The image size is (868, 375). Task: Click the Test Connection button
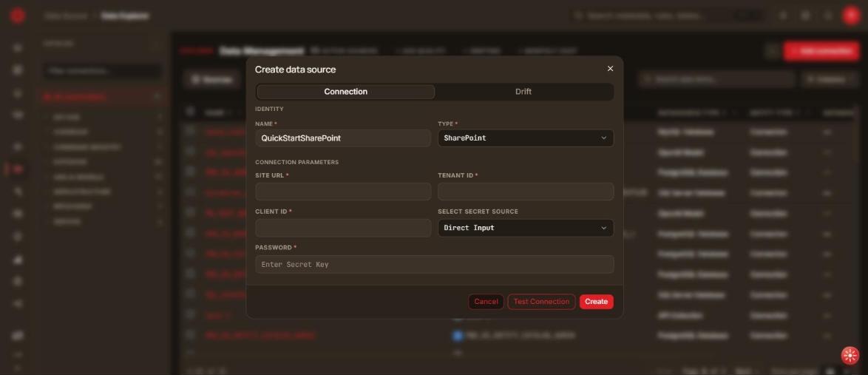tap(541, 302)
